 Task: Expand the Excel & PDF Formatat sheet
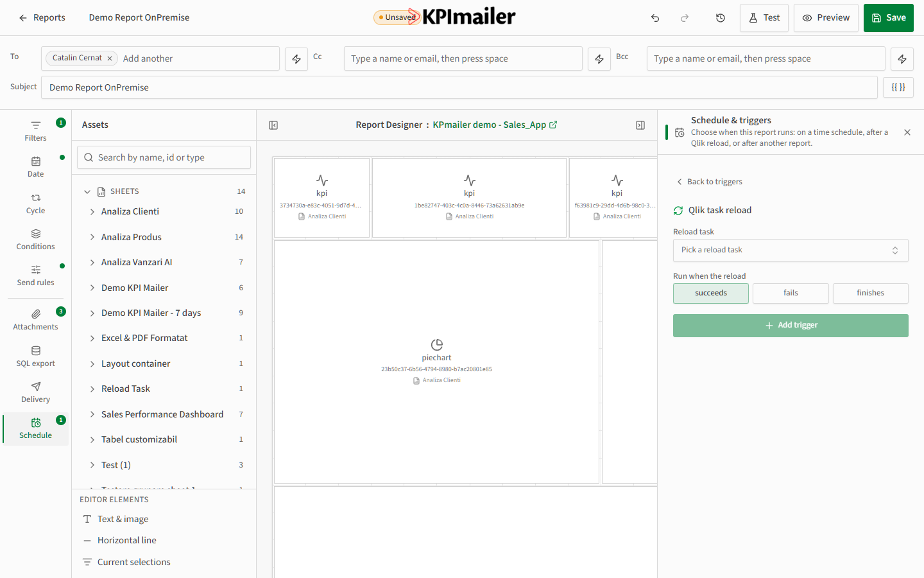(x=92, y=338)
